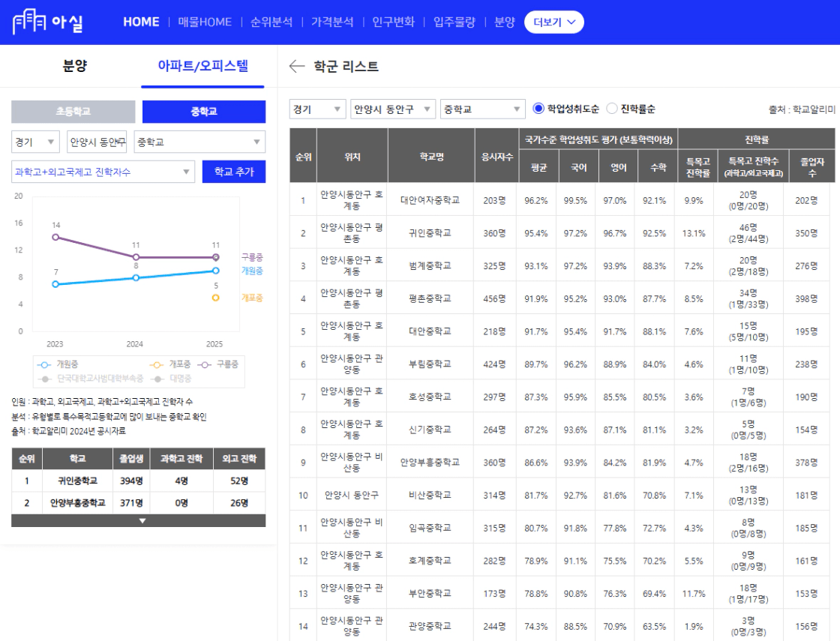Select the 초등학교 button
840x641 pixels.
(x=73, y=112)
